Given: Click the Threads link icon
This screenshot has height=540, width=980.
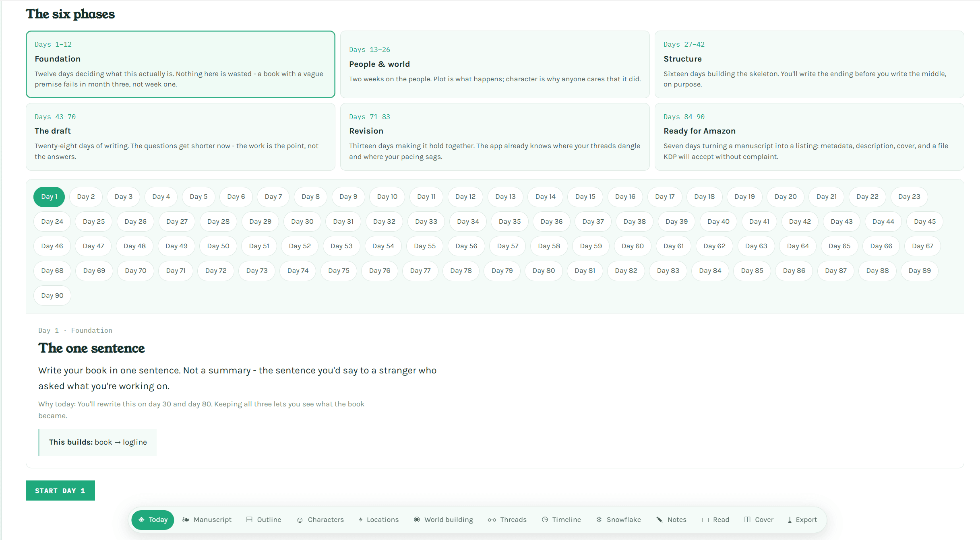Looking at the screenshot, I should (x=492, y=520).
